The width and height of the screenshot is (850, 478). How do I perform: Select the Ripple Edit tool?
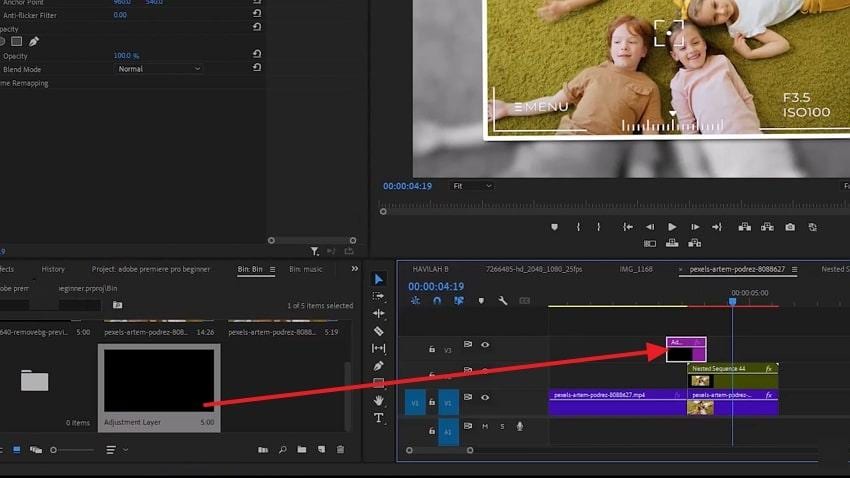(378, 313)
